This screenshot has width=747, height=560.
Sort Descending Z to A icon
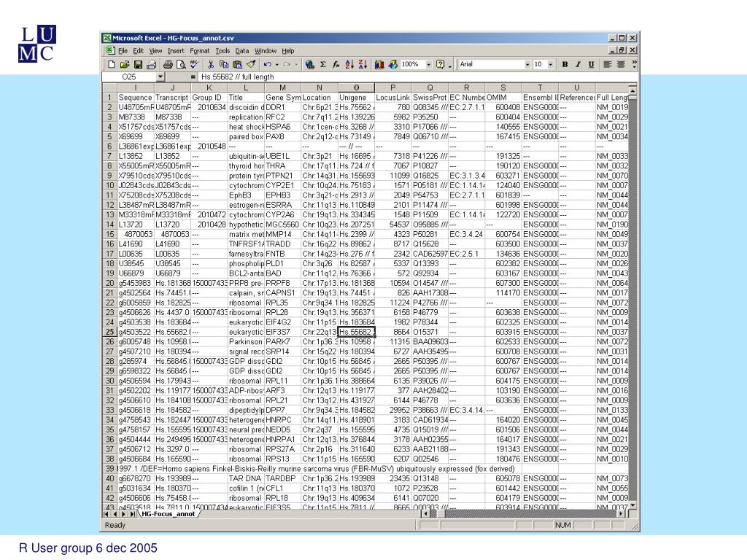tap(363, 64)
